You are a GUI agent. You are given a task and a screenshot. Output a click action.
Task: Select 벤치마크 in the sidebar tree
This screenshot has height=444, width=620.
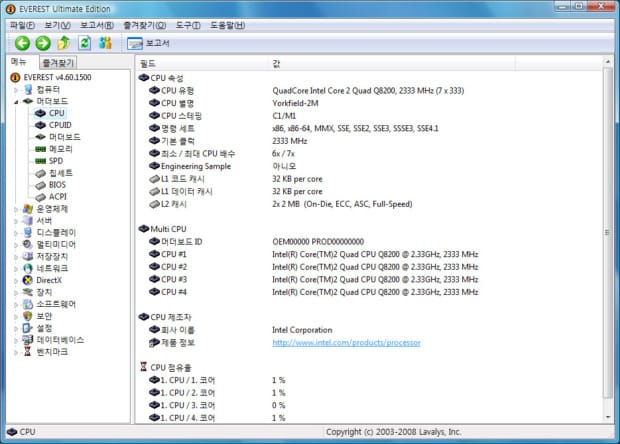(53, 352)
